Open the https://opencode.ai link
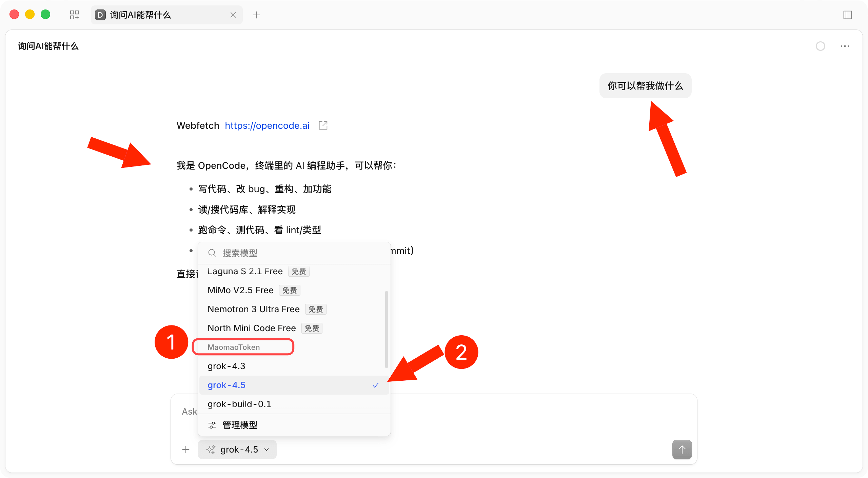 [267, 125]
